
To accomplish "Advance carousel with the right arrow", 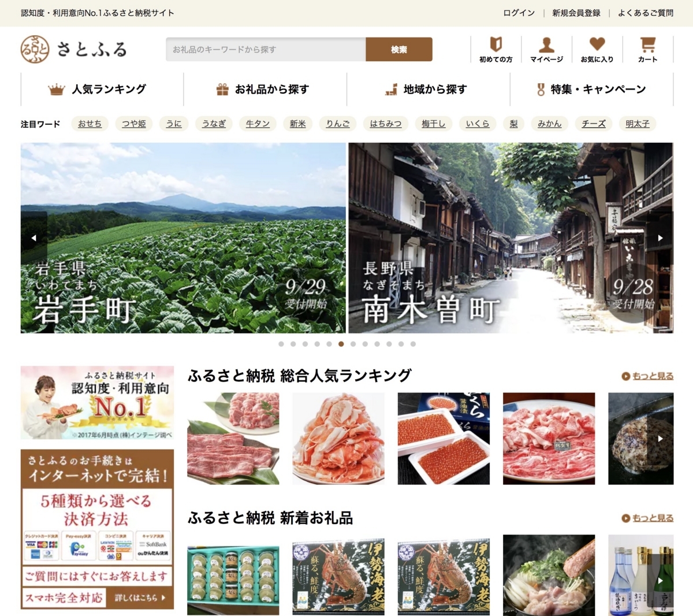I will (x=661, y=237).
